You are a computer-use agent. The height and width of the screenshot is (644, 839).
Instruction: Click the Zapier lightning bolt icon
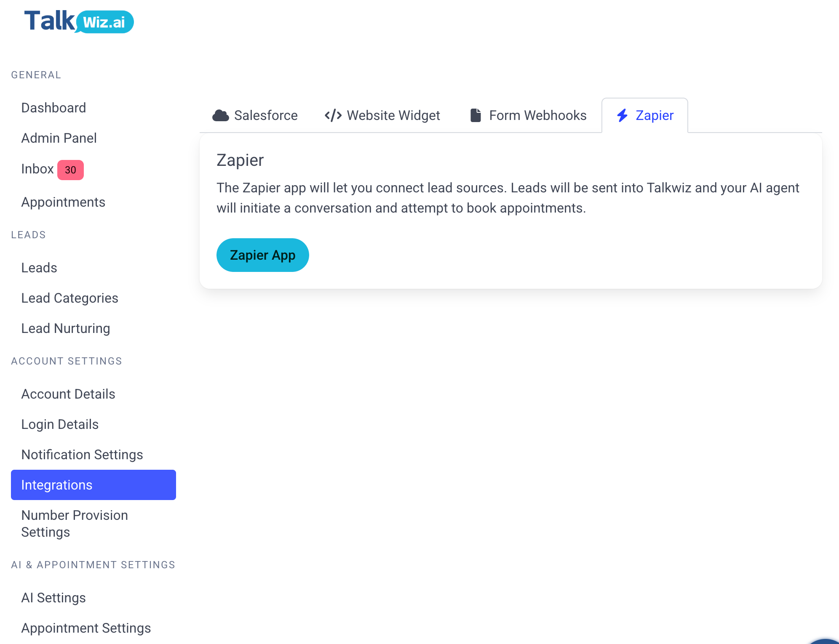coord(622,115)
